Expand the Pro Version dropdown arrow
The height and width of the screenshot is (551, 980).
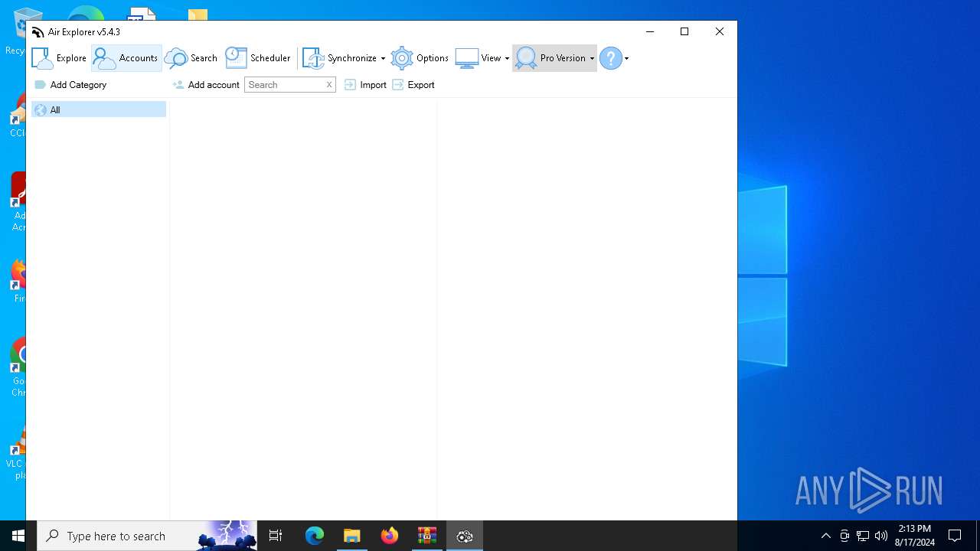click(592, 58)
